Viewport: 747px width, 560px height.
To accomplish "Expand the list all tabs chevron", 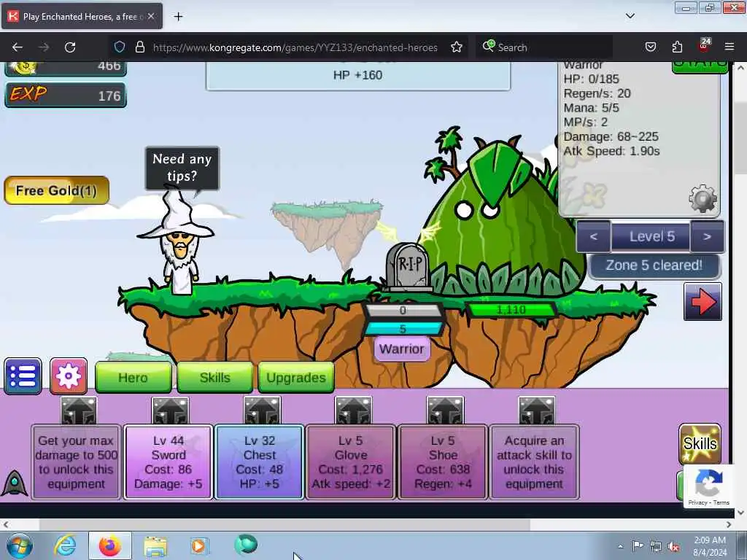I will pyautogui.click(x=630, y=16).
